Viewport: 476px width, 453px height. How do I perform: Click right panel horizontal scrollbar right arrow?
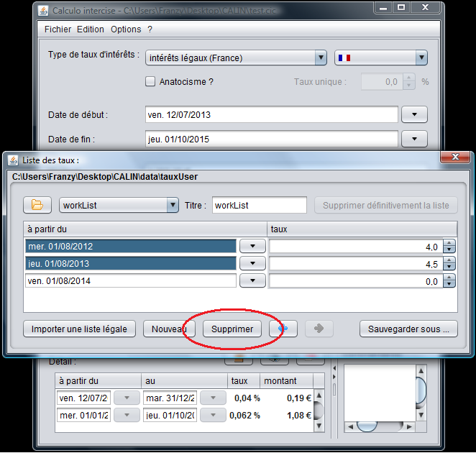coord(410,426)
